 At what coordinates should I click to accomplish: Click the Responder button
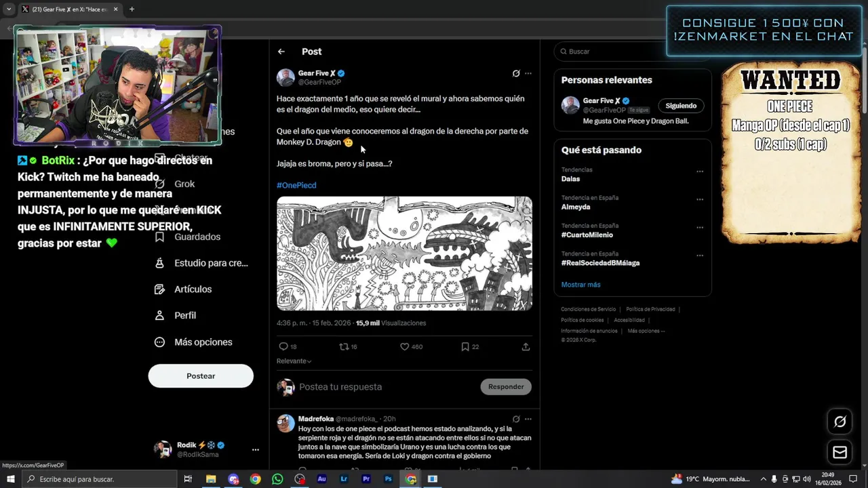click(x=506, y=387)
